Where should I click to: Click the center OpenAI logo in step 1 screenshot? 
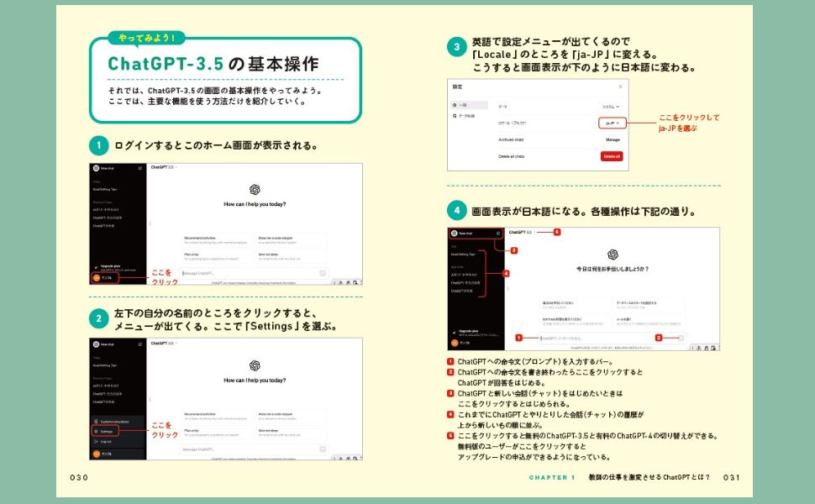pos(255,190)
